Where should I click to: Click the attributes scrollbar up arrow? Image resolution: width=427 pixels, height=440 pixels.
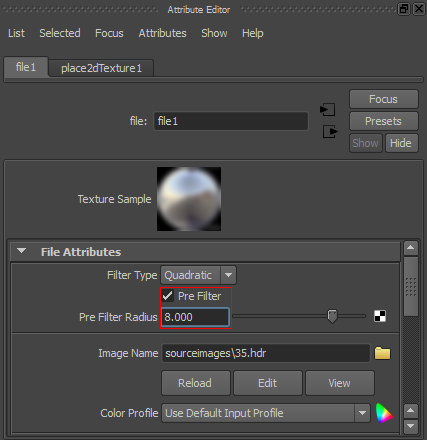pos(411,248)
